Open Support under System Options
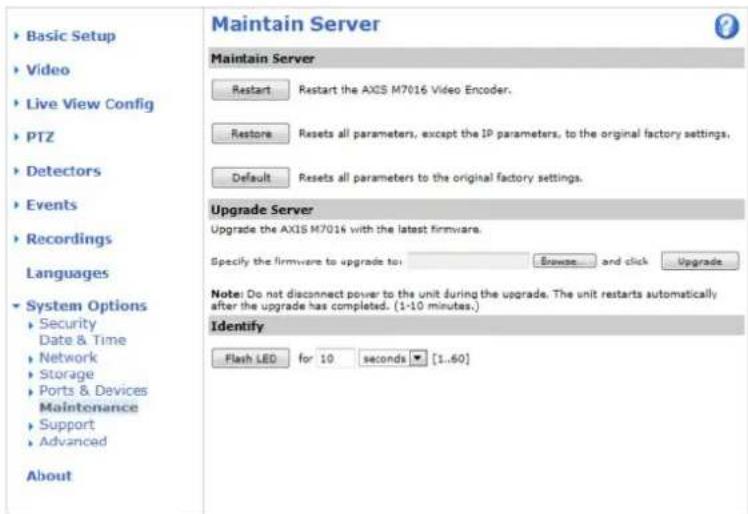Viewport: 748px width, 514px height. click(x=67, y=424)
